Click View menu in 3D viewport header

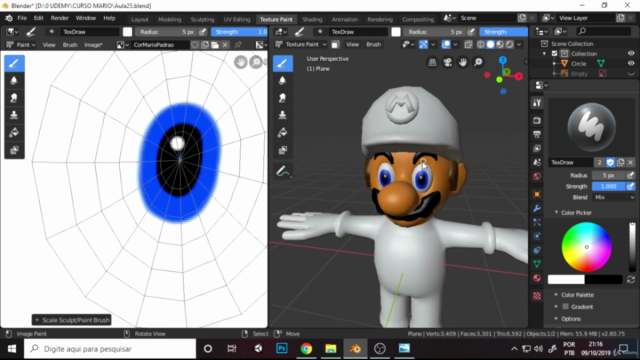(x=352, y=44)
